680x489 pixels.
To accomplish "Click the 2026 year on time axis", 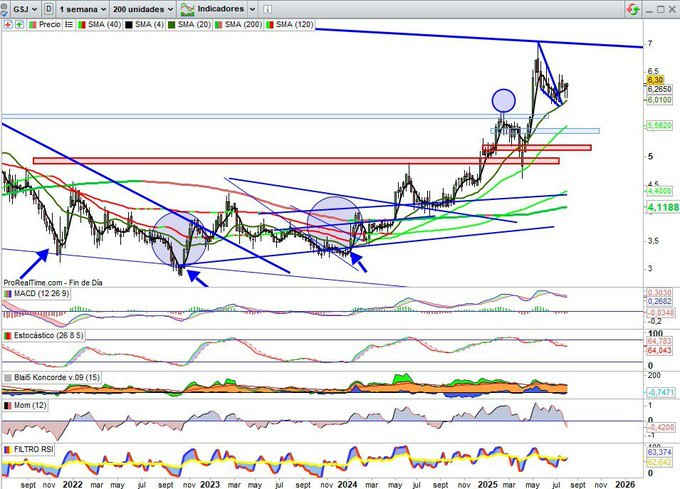I will [625, 484].
